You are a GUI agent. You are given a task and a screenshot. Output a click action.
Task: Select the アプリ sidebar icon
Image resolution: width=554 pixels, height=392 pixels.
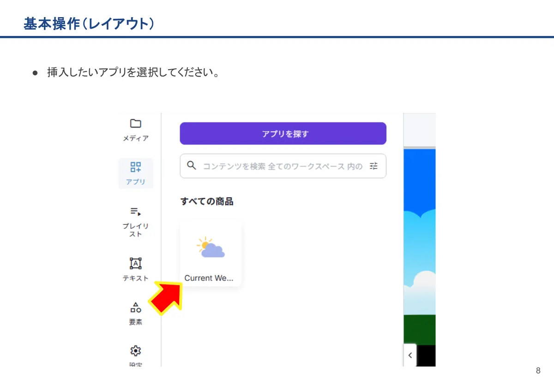(x=136, y=167)
